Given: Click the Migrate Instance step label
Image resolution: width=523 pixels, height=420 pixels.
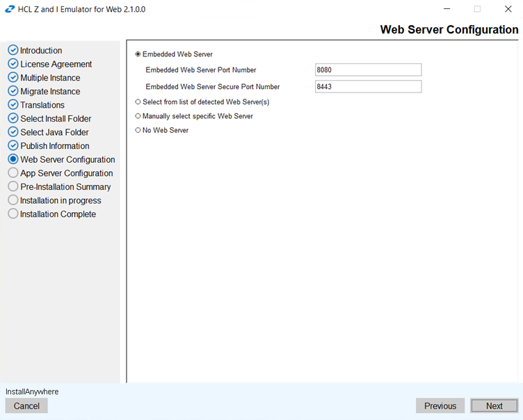Looking at the screenshot, I should [x=50, y=91].
